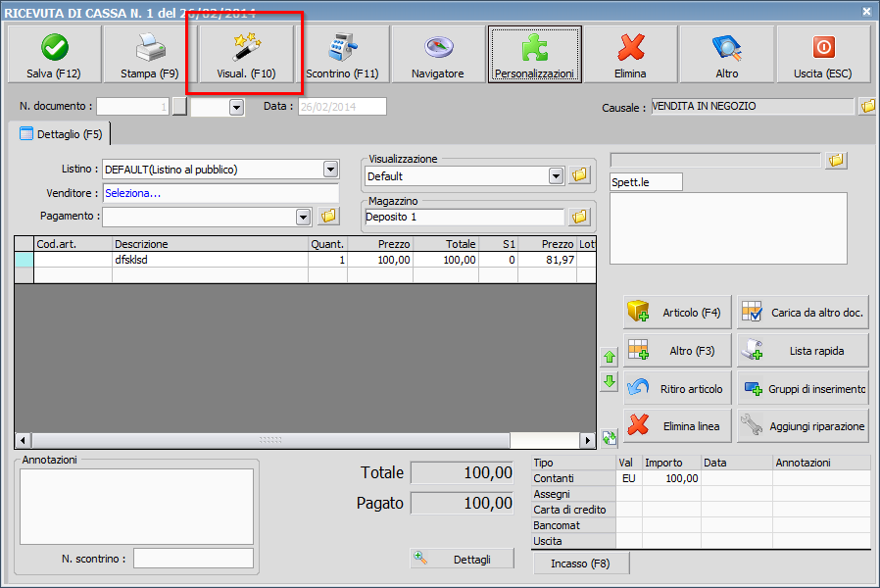Viewport: 880px width, 588px height.
Task: Click the Dettagli magnifier button
Action: click(x=462, y=559)
